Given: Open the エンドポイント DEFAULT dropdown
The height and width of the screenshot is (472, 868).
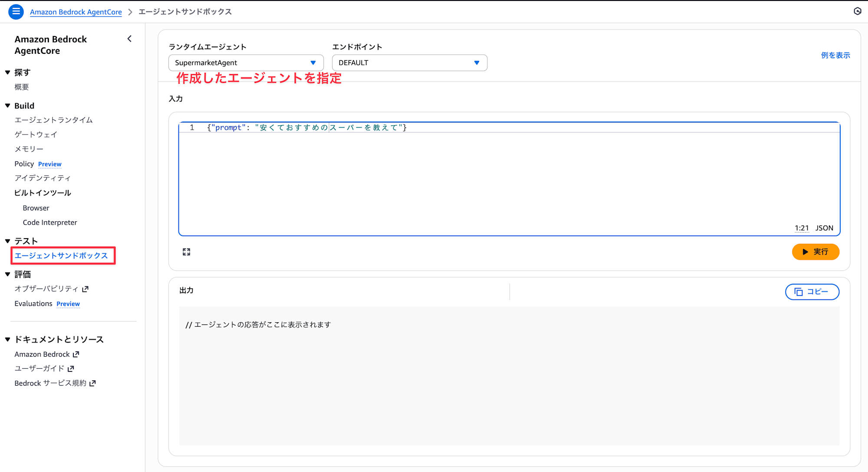Looking at the screenshot, I should (409, 63).
